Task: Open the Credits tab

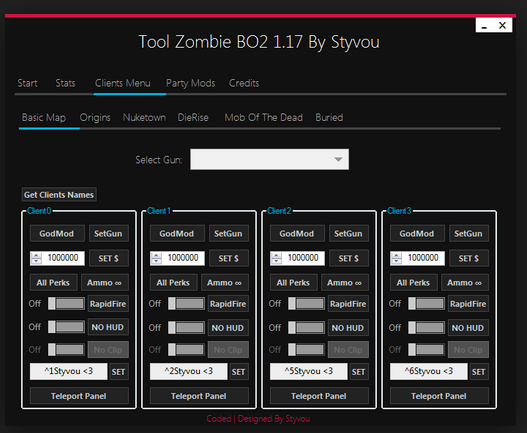Action: [244, 83]
